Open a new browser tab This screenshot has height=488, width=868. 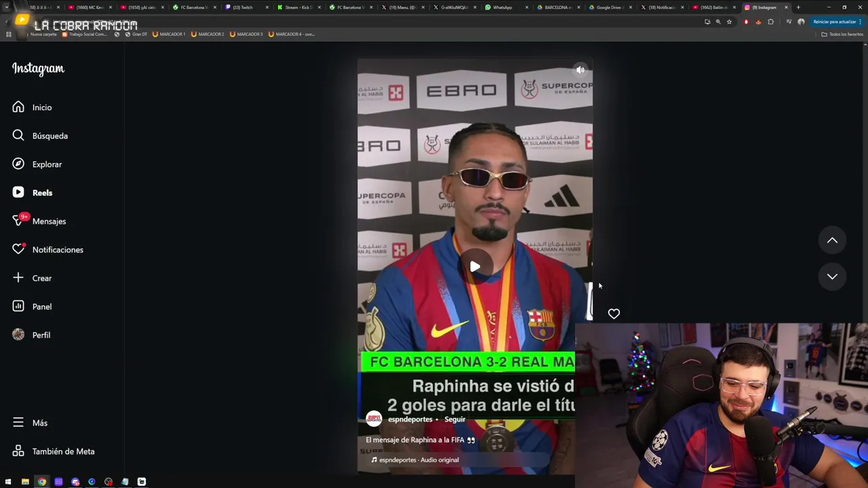(798, 7)
